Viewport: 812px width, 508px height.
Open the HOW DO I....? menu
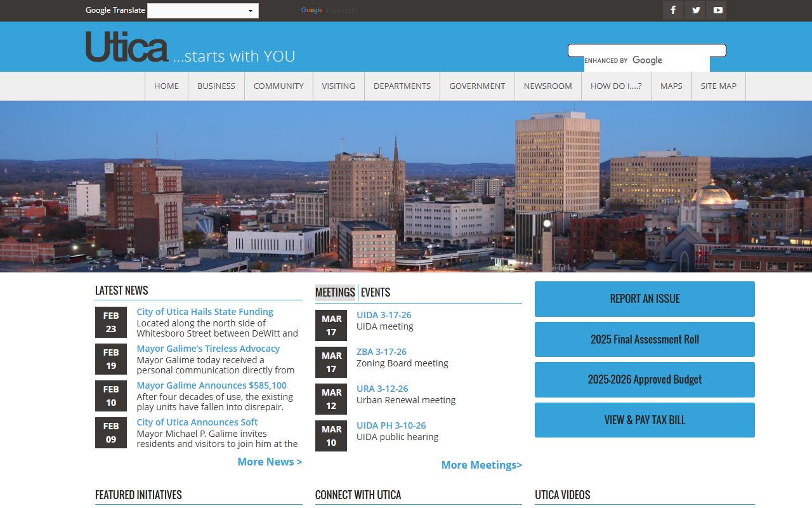(616, 86)
